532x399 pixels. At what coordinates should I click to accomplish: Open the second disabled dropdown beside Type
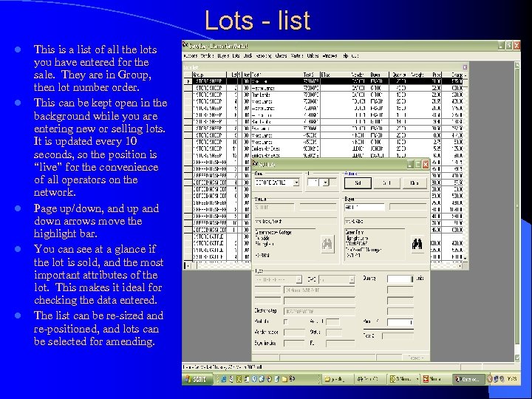(352, 279)
